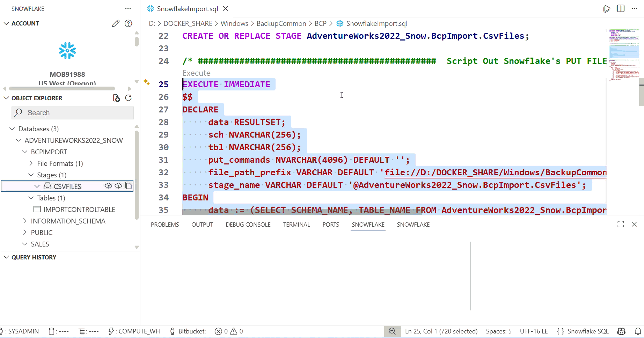The height and width of the screenshot is (338, 644).
Task: Click the Bitbucket status bar item
Action: pyautogui.click(x=188, y=331)
